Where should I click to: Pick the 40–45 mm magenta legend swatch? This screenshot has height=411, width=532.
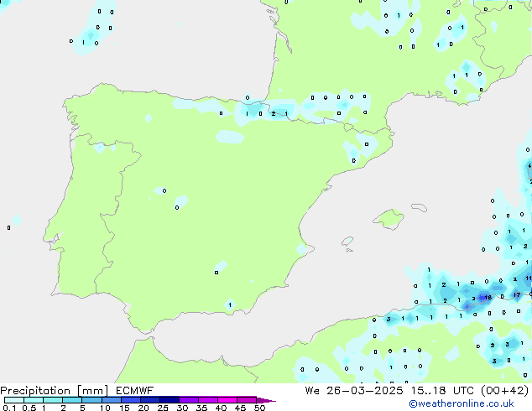click(x=227, y=400)
